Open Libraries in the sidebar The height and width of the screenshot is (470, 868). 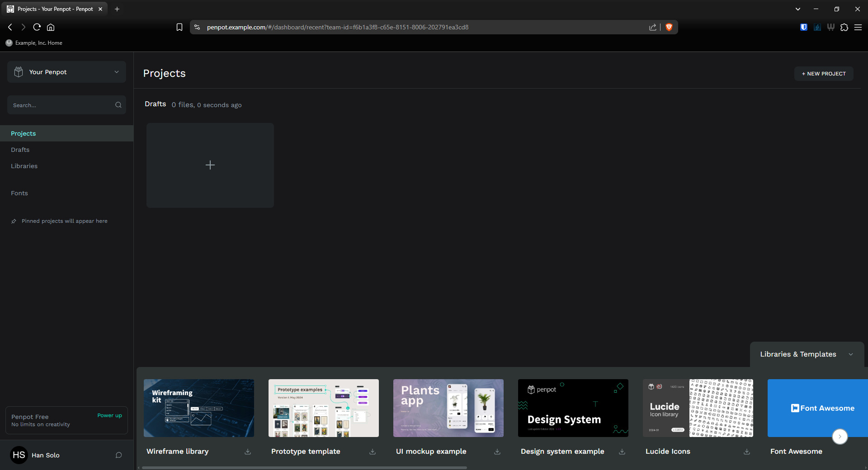(x=24, y=166)
